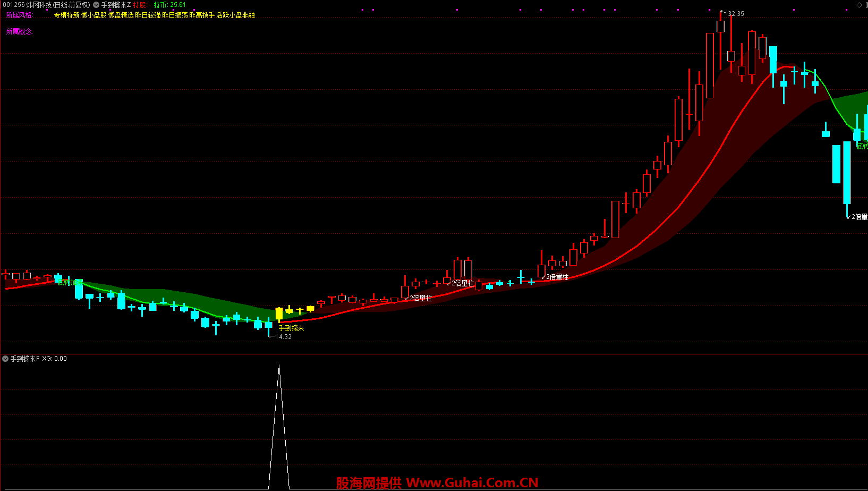Click the 2倍量柱 label before the big rally

[x=557, y=277]
